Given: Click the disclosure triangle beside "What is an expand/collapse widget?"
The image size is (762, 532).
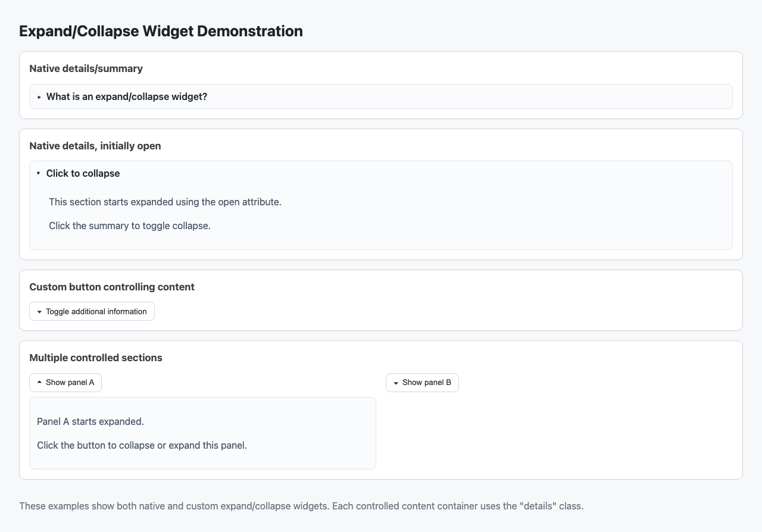Looking at the screenshot, I should (x=39, y=96).
